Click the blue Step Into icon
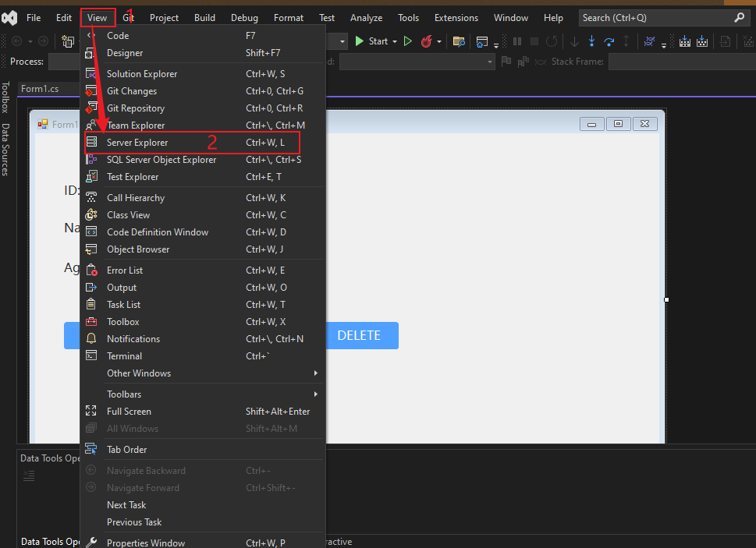This screenshot has width=756, height=548. coord(591,41)
